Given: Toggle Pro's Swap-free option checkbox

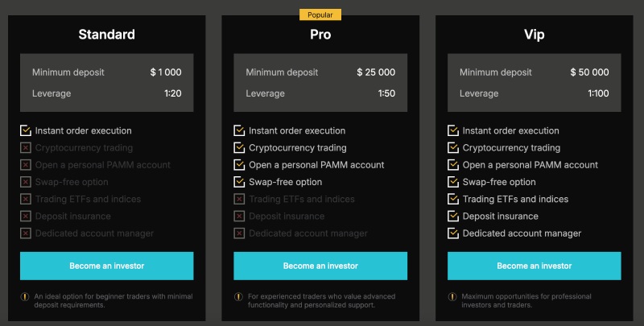Looking at the screenshot, I should tap(239, 182).
